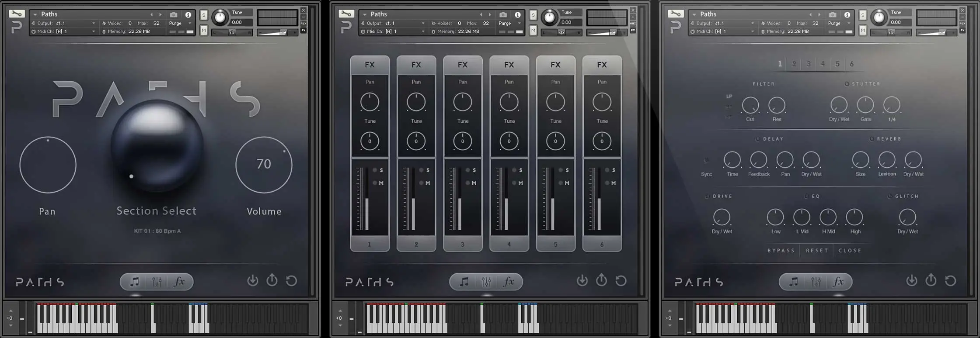The width and height of the screenshot is (980, 338).
Task: Open the wrench edit icon in effects view
Action: (675, 14)
